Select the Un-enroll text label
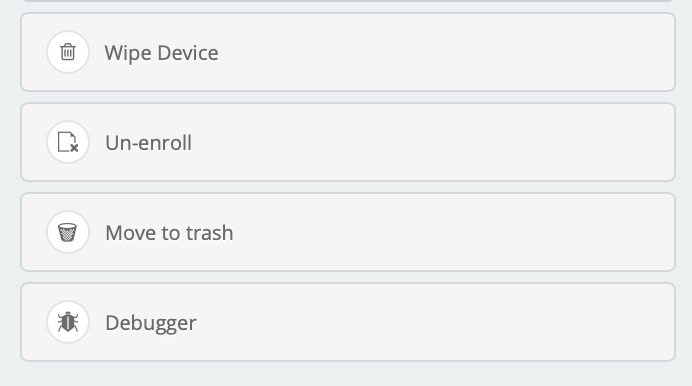This screenshot has height=386, width=692. [x=149, y=143]
